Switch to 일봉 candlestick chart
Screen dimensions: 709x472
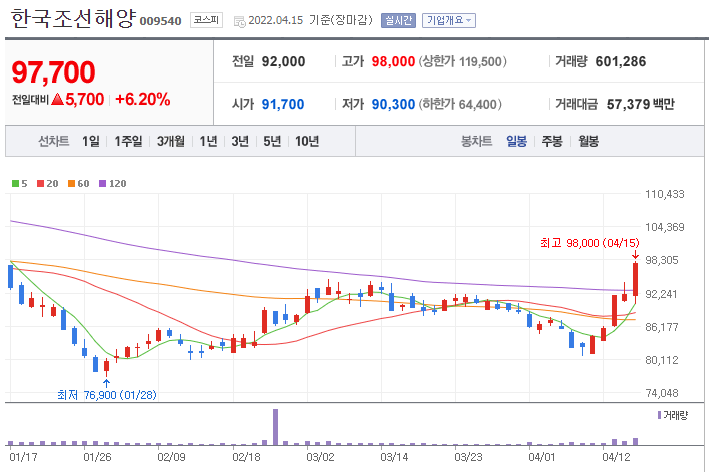(x=516, y=142)
